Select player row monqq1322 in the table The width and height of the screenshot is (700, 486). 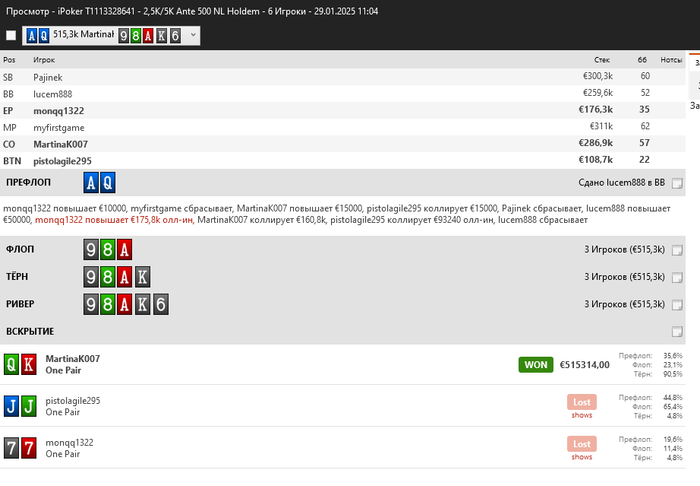tap(342, 110)
